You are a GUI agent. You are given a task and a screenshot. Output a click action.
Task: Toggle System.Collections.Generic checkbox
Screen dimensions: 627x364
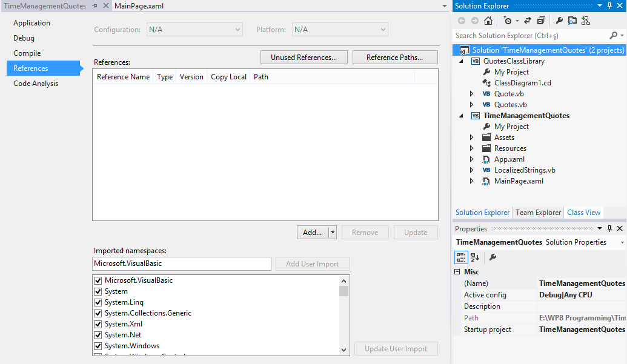click(x=98, y=313)
